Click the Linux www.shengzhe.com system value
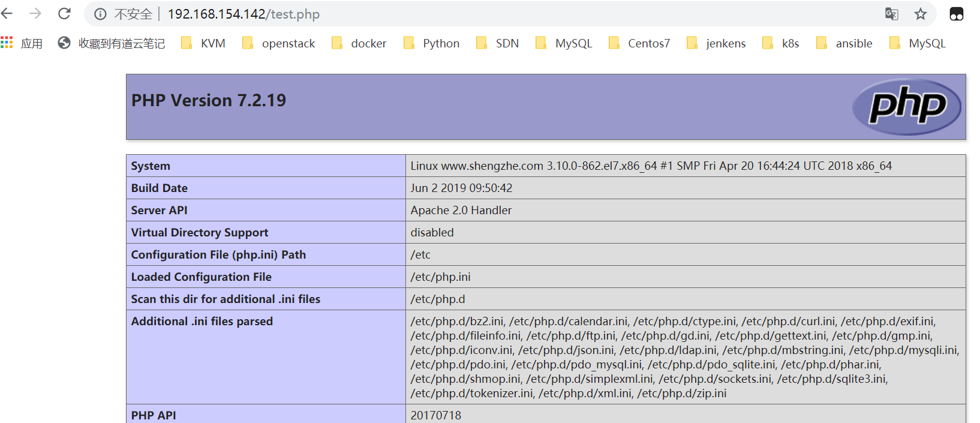980x423 pixels. point(651,166)
